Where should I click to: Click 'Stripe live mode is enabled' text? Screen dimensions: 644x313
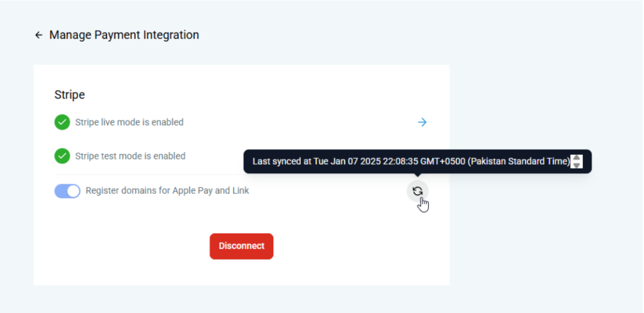(129, 123)
